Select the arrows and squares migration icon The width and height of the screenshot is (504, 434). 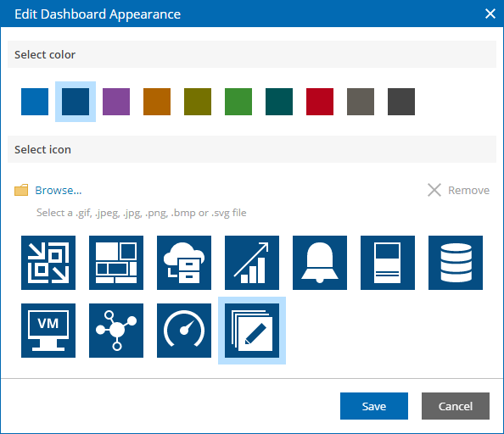[48, 263]
